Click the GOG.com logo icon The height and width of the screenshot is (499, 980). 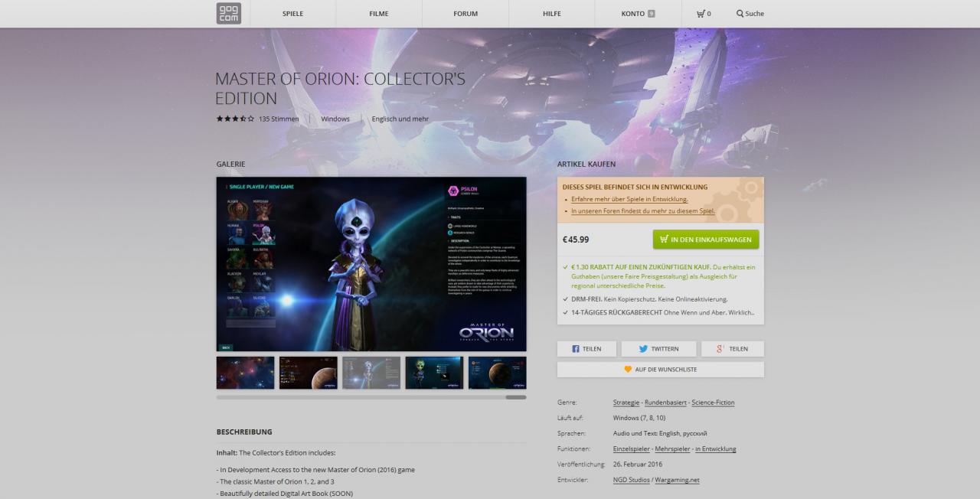(228, 14)
